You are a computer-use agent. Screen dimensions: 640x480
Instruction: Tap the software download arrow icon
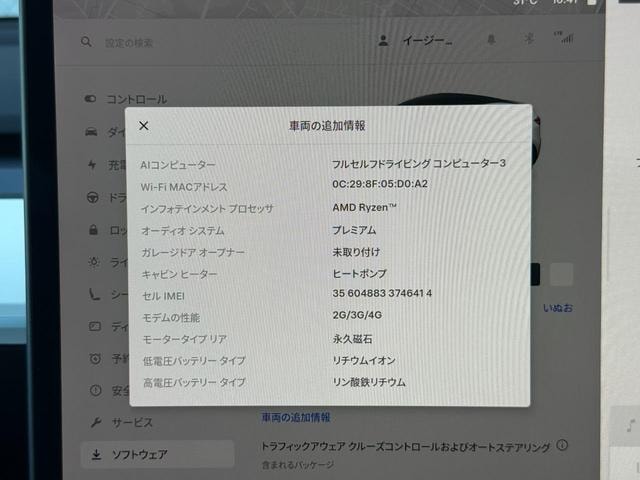96,454
